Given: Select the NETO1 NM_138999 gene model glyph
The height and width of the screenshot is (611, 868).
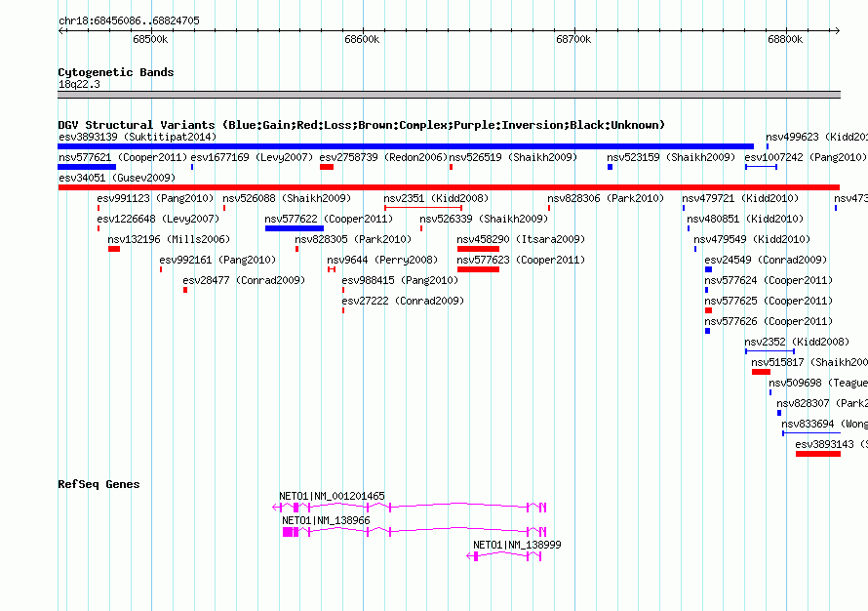Looking at the screenshot, I should [x=504, y=556].
